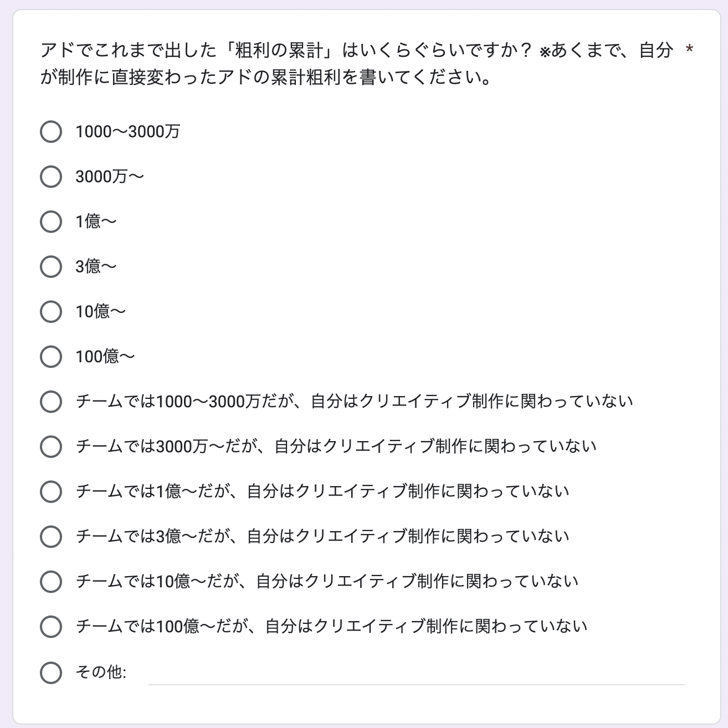728x728 pixels.
Task: Click the label text チームでは100億〜だが、自分はクリエイティブ制作に関わっていない
Action: (x=331, y=626)
